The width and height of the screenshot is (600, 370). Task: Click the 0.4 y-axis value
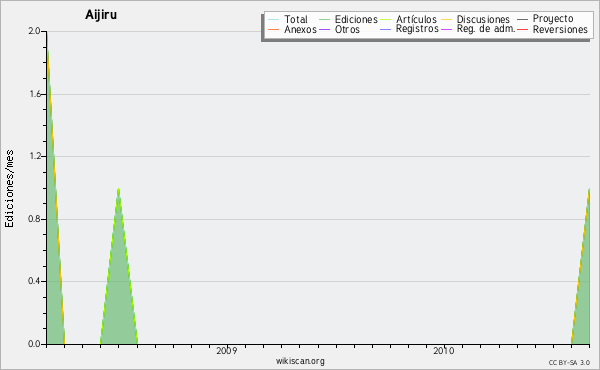coord(34,281)
